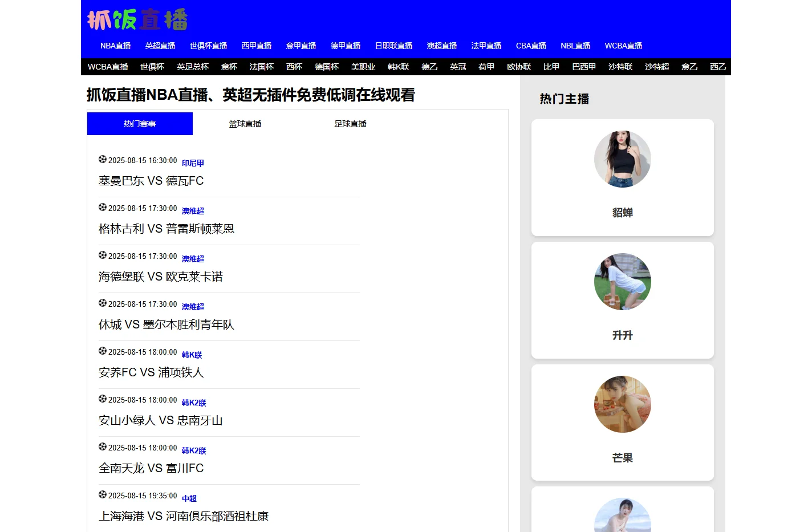Open 巴西甲 in black sub-navigation
The image size is (812, 532).
pyautogui.click(x=584, y=67)
